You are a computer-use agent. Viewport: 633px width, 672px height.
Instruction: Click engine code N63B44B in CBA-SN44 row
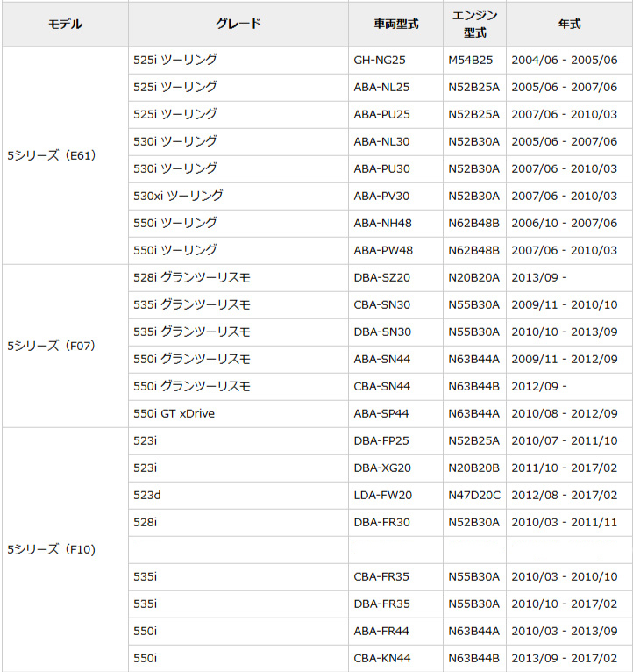coord(474,387)
